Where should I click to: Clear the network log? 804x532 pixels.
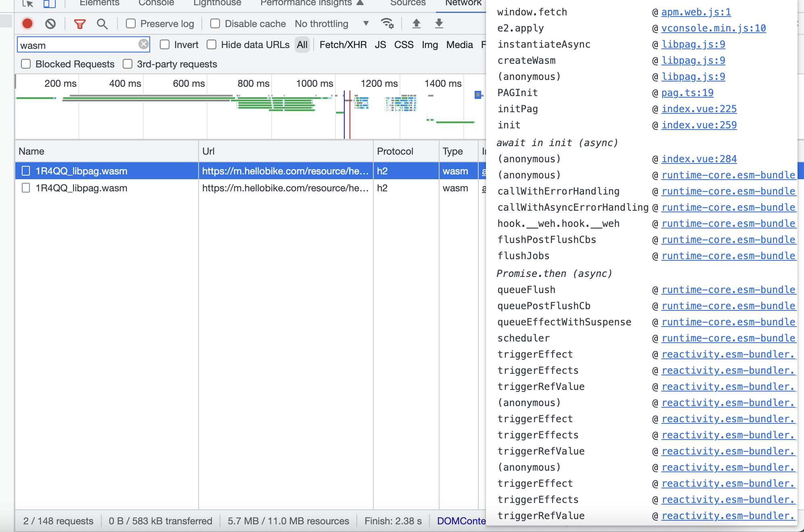(50, 23)
